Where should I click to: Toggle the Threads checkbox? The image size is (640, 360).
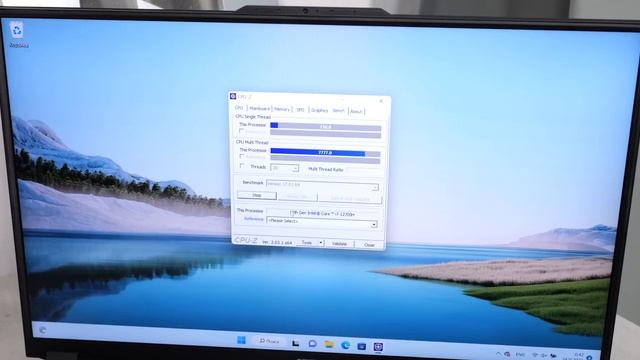coord(242,166)
